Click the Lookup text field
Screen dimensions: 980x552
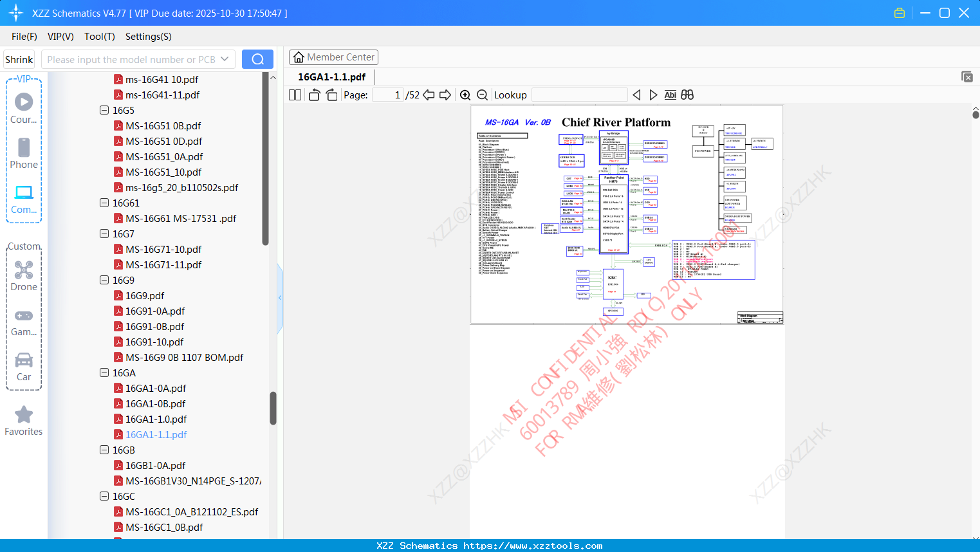tap(579, 95)
